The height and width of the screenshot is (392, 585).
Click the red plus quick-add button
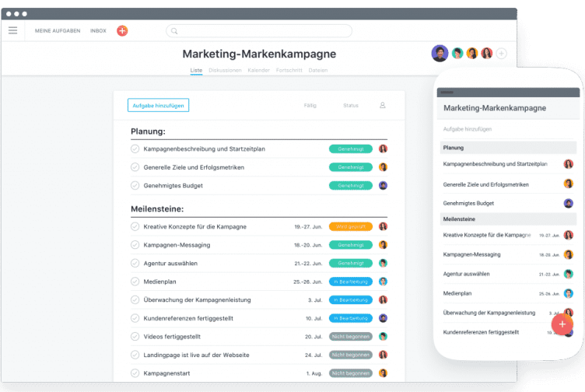tap(122, 30)
